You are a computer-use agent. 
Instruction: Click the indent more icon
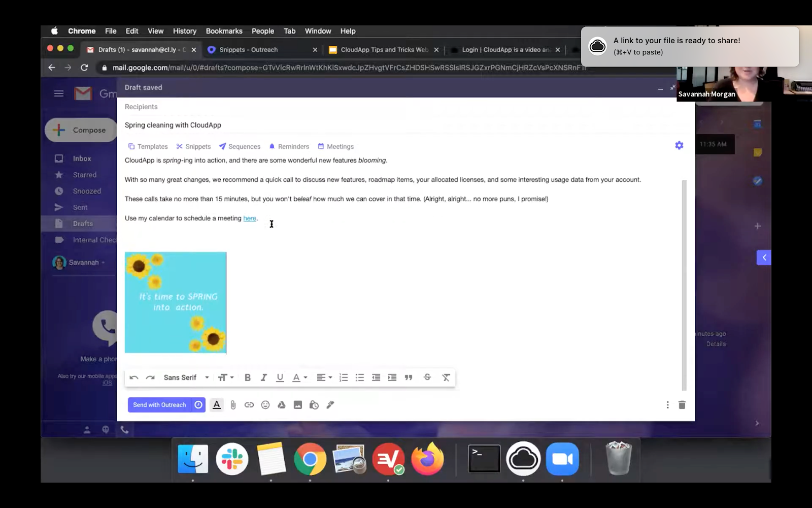(x=392, y=377)
